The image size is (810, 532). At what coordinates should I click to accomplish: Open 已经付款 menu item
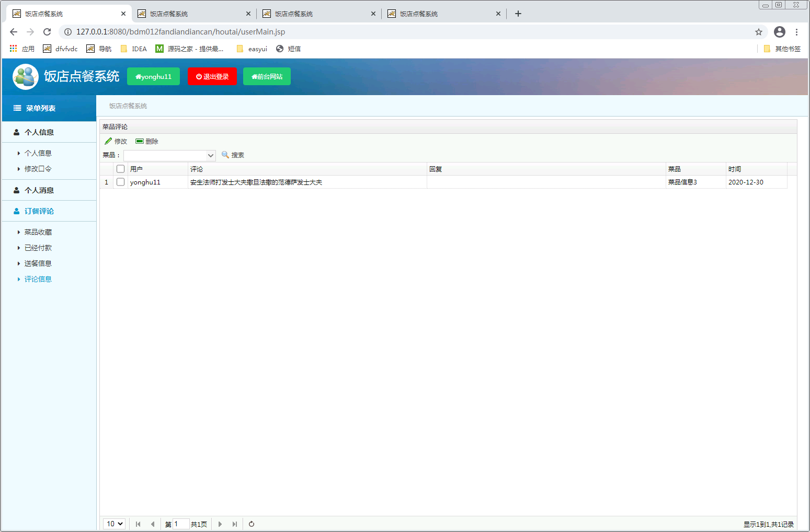click(38, 248)
